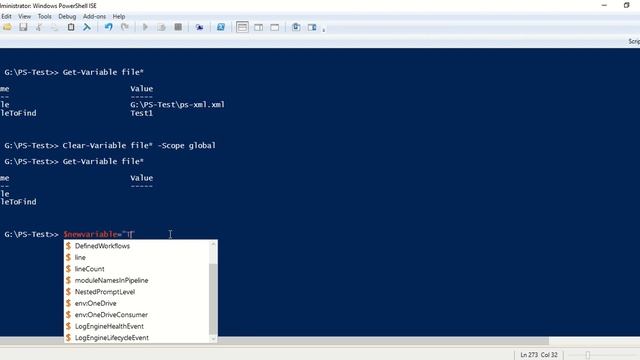This screenshot has height=360, width=640.
Task: Select Show Script Pane Right layout
Action: click(x=258, y=27)
